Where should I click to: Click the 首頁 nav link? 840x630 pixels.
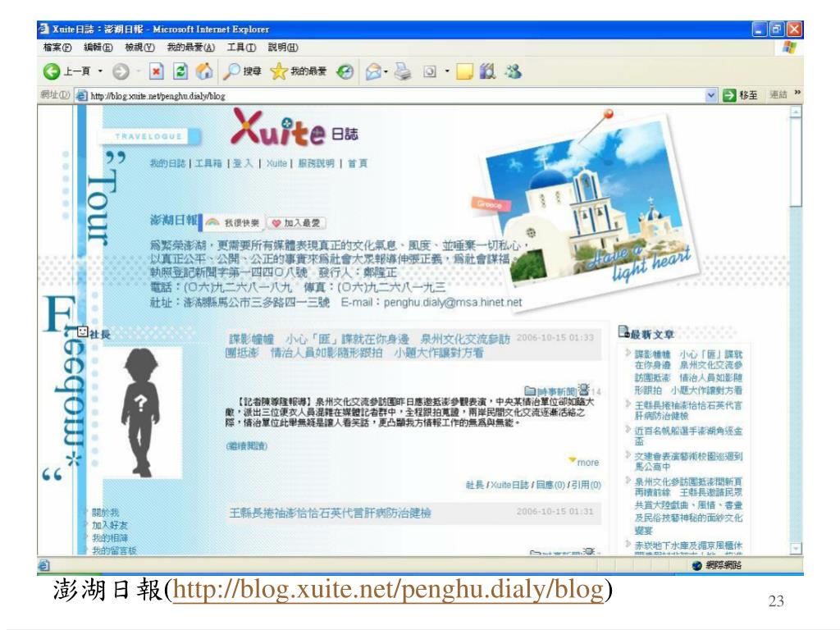pos(358,163)
